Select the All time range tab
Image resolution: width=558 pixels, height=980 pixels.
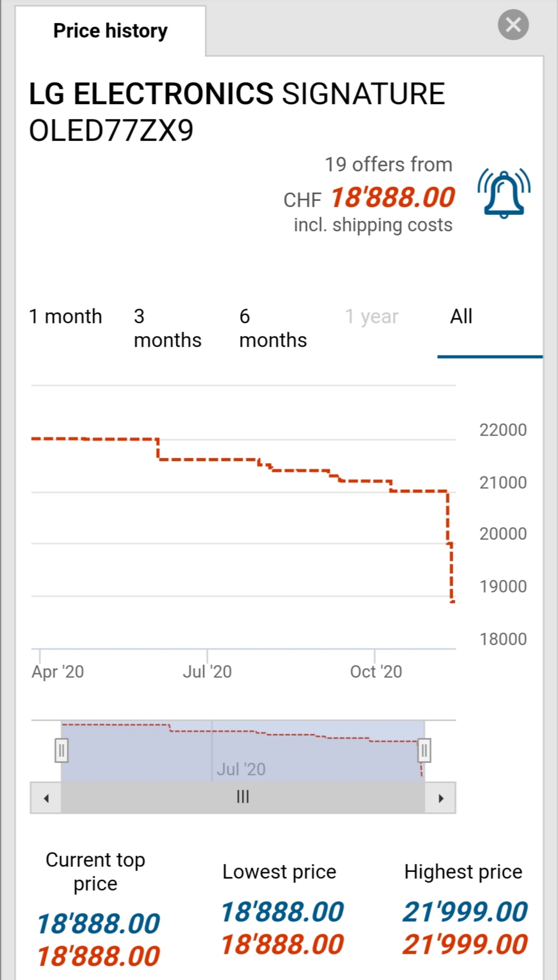click(461, 317)
